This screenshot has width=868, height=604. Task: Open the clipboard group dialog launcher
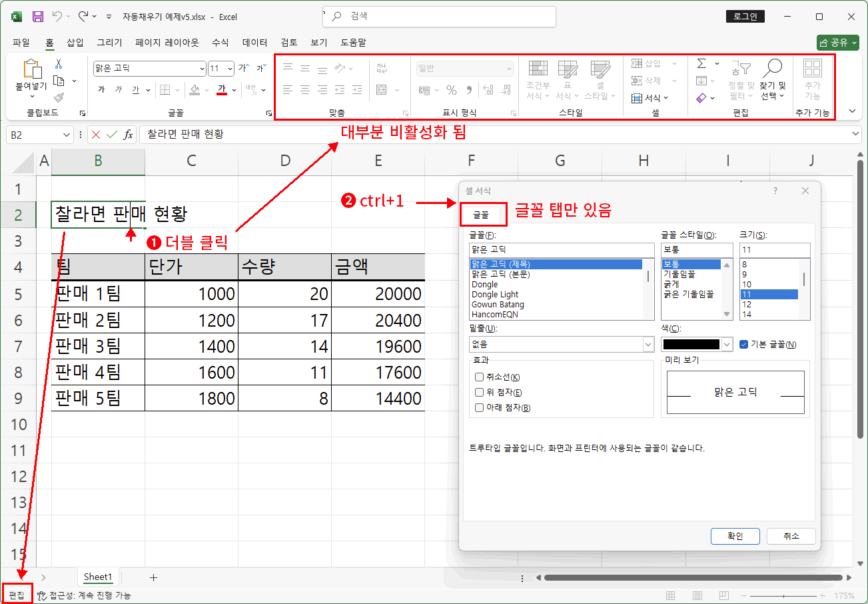point(83,113)
